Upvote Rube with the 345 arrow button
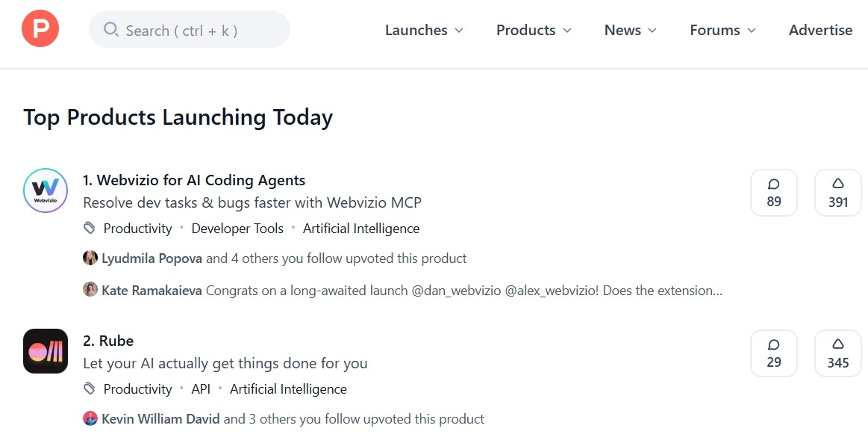 click(x=837, y=353)
